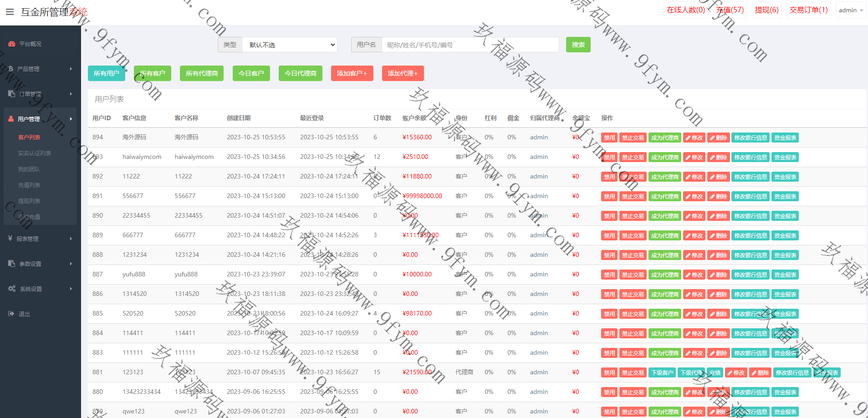868x418 pixels.
Task: Click the hamburger menu icon
Action: [10, 12]
